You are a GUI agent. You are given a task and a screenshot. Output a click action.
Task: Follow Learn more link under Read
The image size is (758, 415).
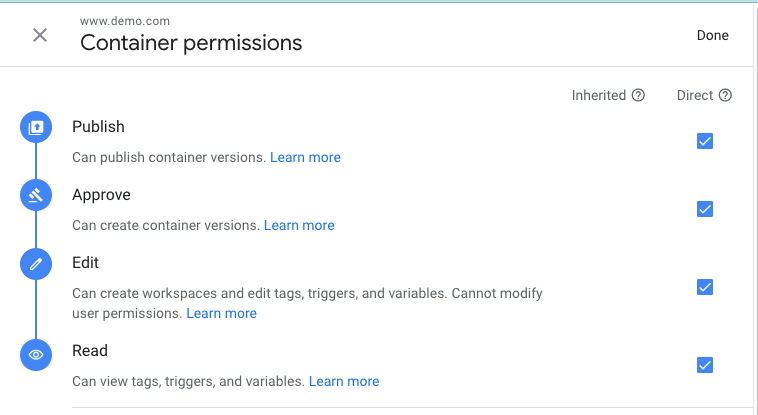(344, 381)
